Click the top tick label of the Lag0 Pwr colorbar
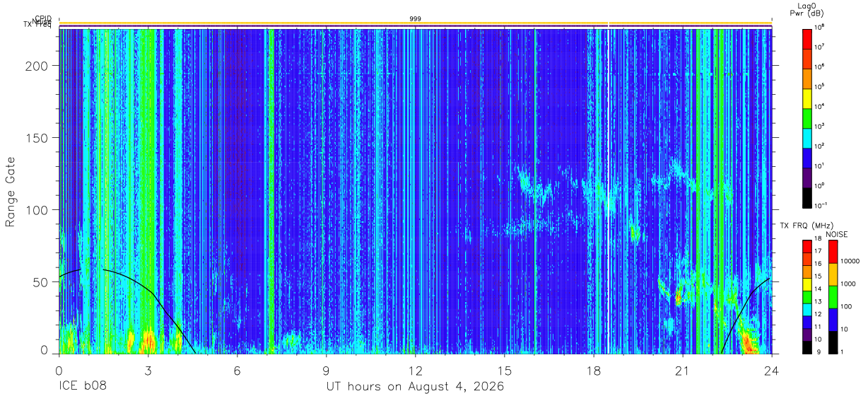This screenshot has width=868, height=401. pyautogui.click(x=820, y=27)
